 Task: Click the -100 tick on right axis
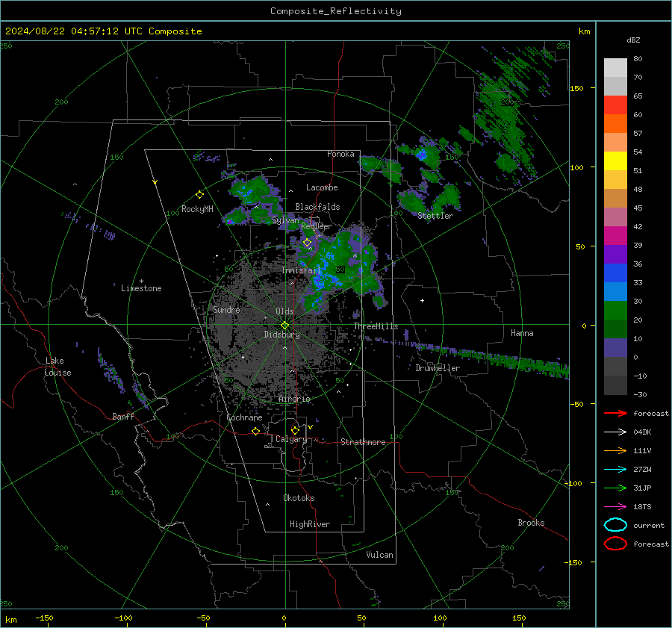pyautogui.click(x=573, y=483)
